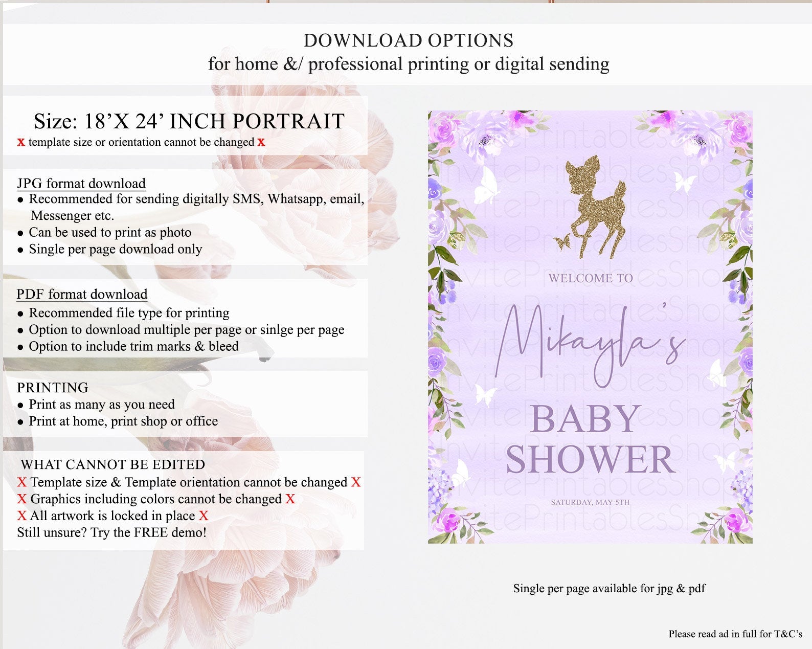Viewport: 812px width, 649px height.
Task: Select the DOWNLOAD OPTIONS title
Action: tap(408, 40)
